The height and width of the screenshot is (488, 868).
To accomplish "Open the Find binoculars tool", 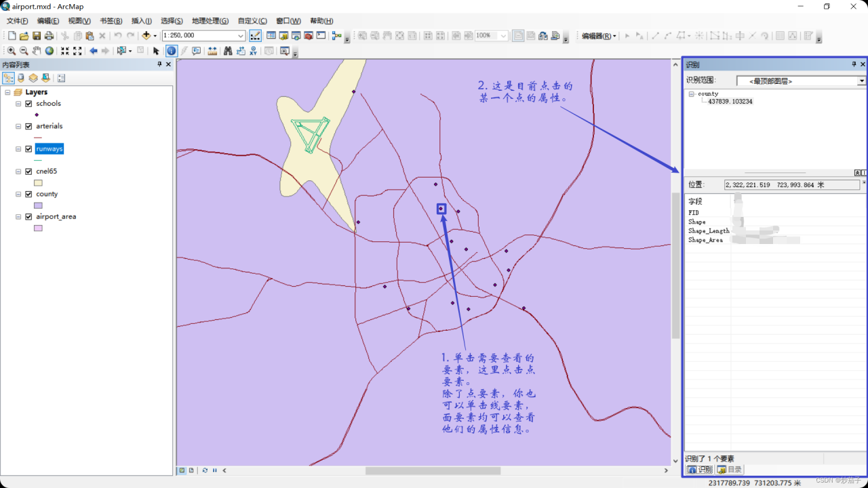I will coord(228,51).
